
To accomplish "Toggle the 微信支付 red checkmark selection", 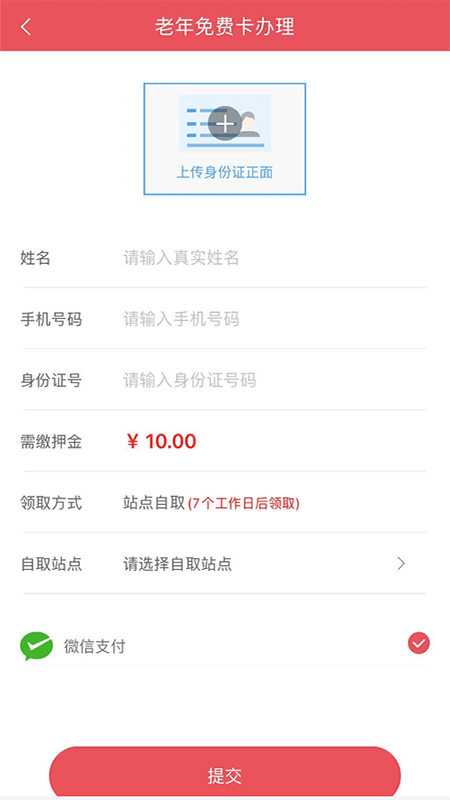I will point(419,643).
